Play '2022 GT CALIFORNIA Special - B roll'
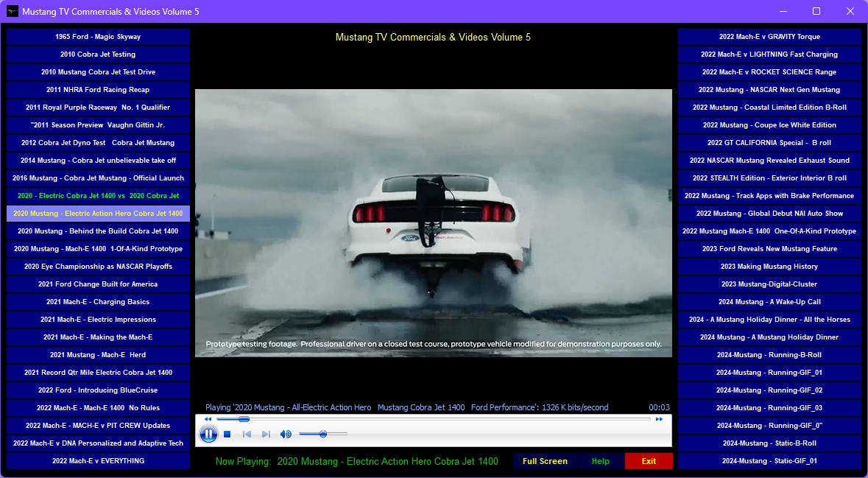This screenshot has width=868, height=478. 769,143
